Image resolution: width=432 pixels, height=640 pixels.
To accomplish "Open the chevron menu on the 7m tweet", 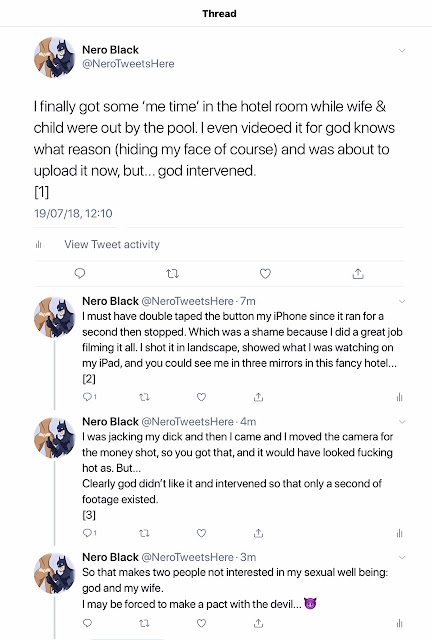I will point(402,301).
